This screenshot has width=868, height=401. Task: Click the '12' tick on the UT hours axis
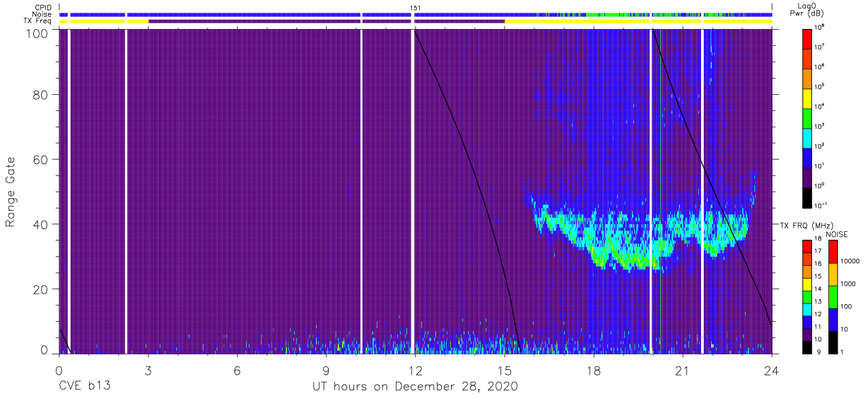point(415,370)
